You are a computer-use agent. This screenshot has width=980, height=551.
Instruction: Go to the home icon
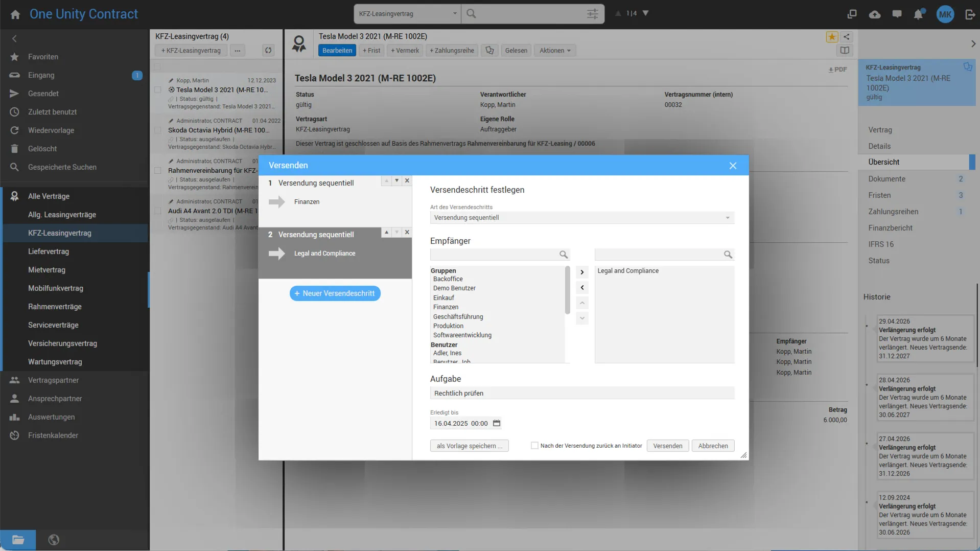[x=15, y=14]
